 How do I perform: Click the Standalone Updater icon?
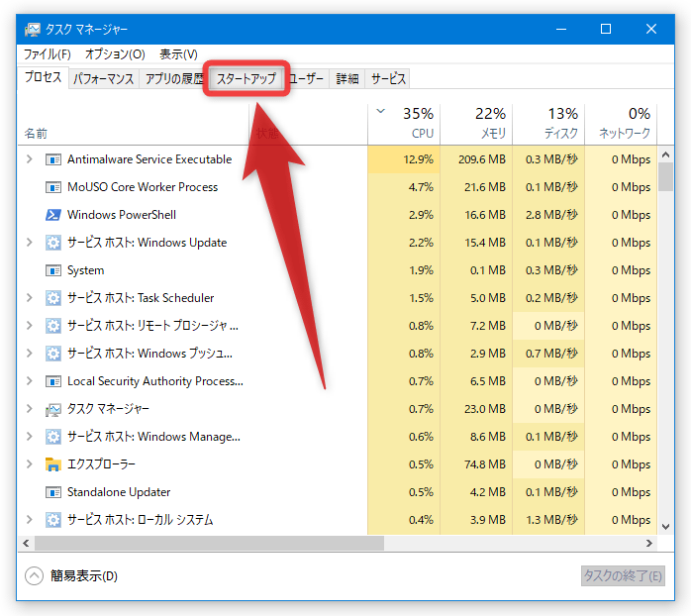click(x=53, y=492)
